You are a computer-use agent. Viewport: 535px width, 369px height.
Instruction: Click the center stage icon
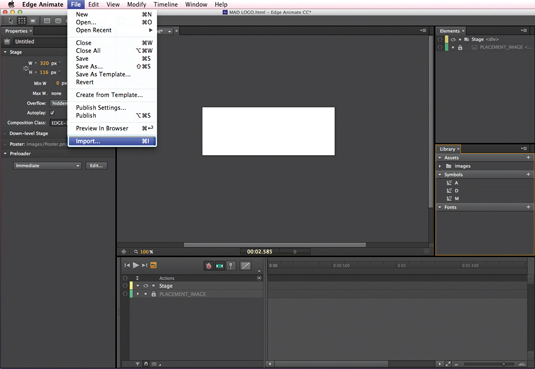(x=124, y=252)
